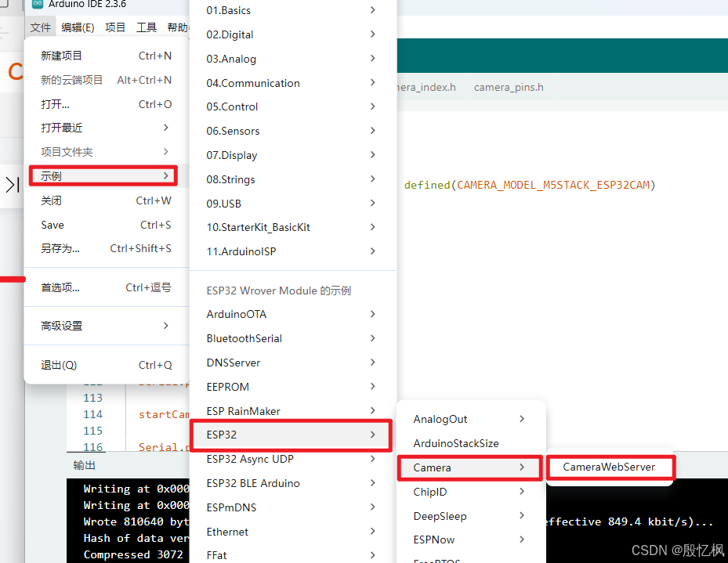Open ESP32 BLE Arduino submenu

click(292, 483)
